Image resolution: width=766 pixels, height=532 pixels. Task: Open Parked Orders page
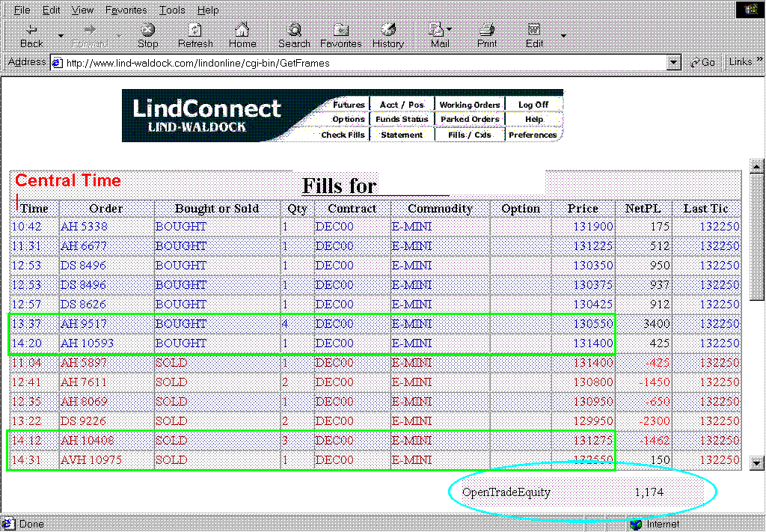pyautogui.click(x=470, y=119)
